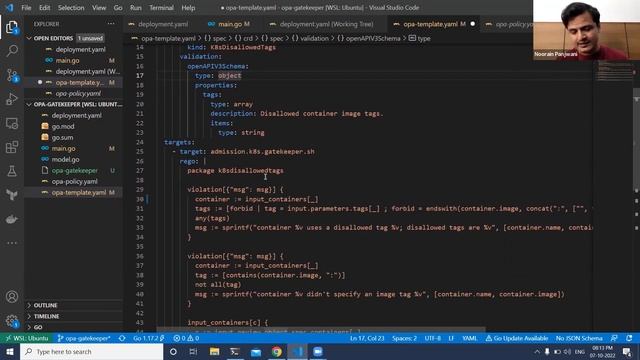Open the Extensions view

[12, 147]
